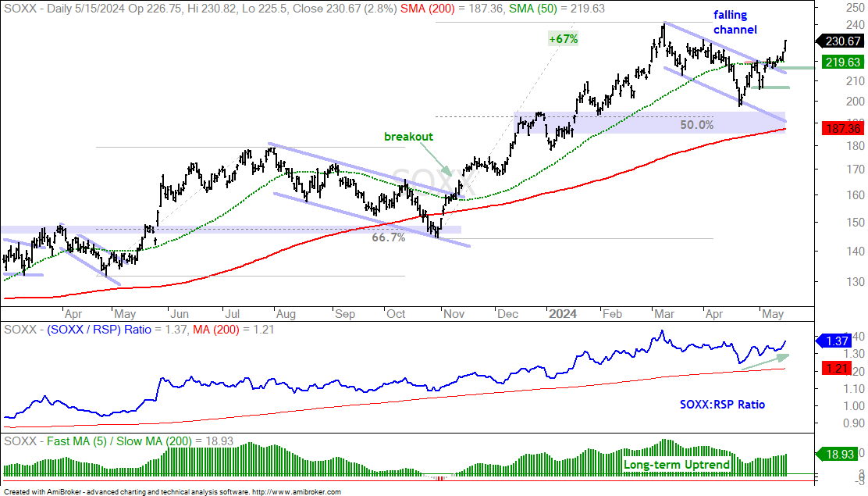Click the Long-term Uptrend label
The width and height of the screenshot is (868, 496).
pyautogui.click(x=677, y=465)
